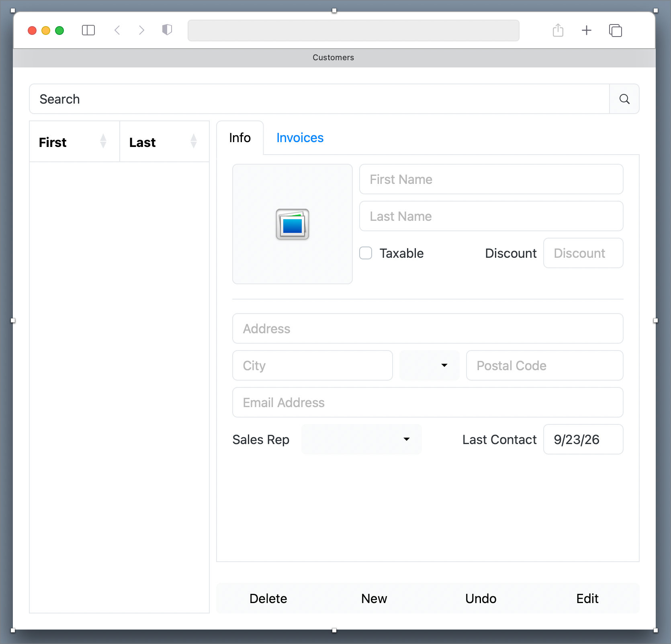This screenshot has height=644, width=671.
Task: Click the Customers tab title
Action: pyautogui.click(x=333, y=57)
